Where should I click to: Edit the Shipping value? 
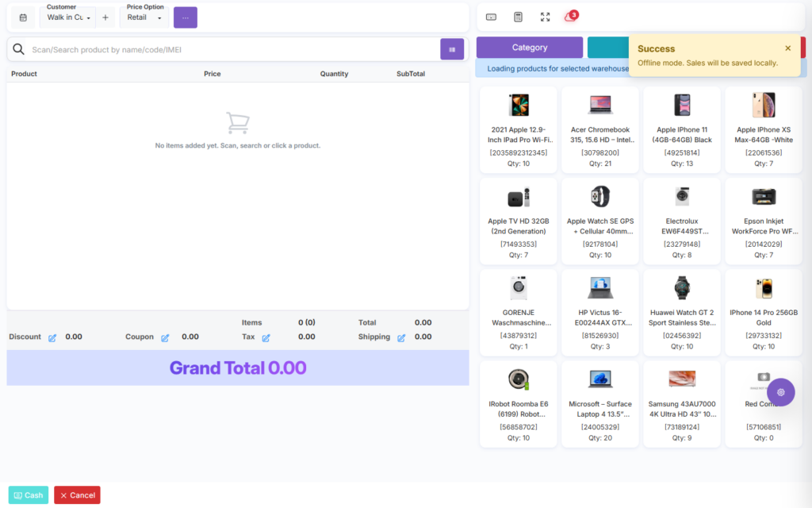tap(401, 338)
